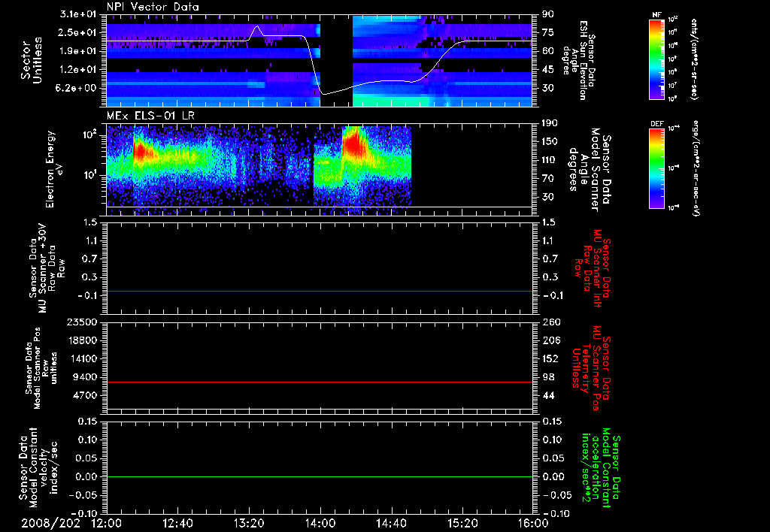Click the NF color scale bar

coord(657,59)
